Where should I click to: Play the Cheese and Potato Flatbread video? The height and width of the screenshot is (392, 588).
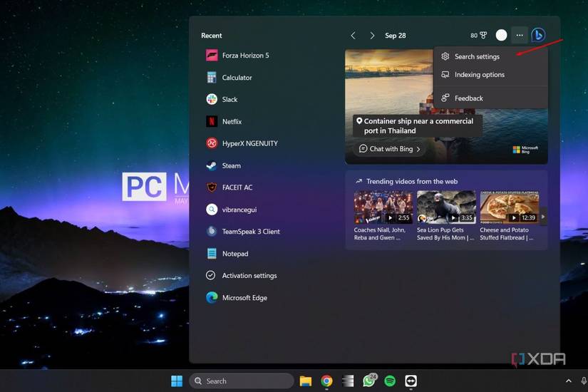point(510,207)
